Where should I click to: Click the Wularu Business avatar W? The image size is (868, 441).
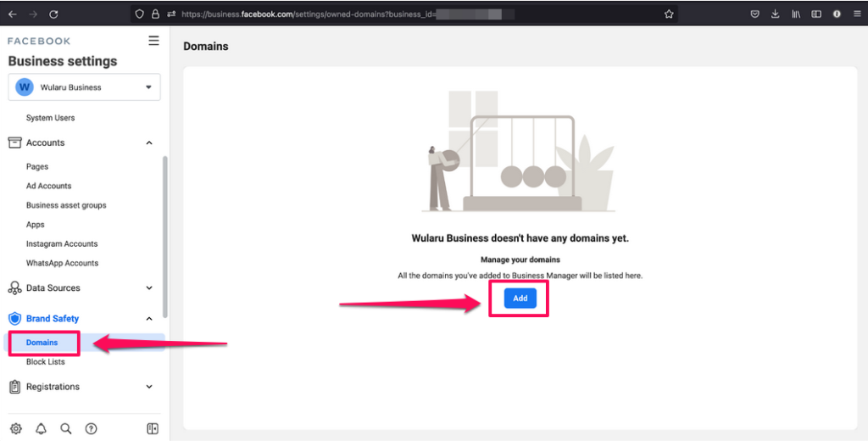pos(25,87)
